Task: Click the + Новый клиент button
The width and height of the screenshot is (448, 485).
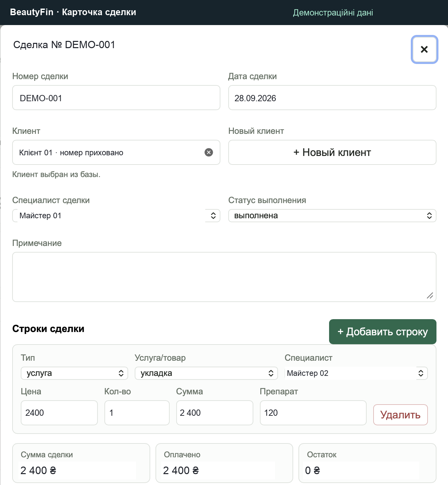Action: click(x=332, y=152)
